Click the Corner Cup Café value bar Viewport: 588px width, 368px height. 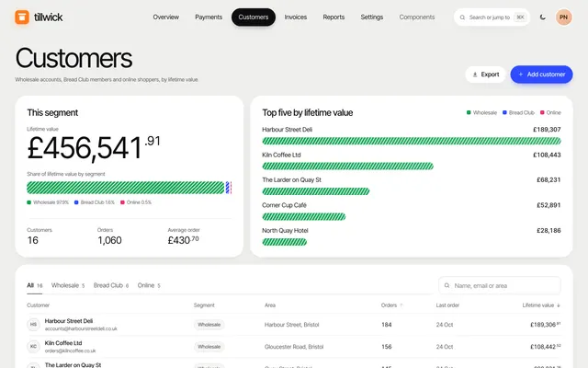[x=304, y=217]
